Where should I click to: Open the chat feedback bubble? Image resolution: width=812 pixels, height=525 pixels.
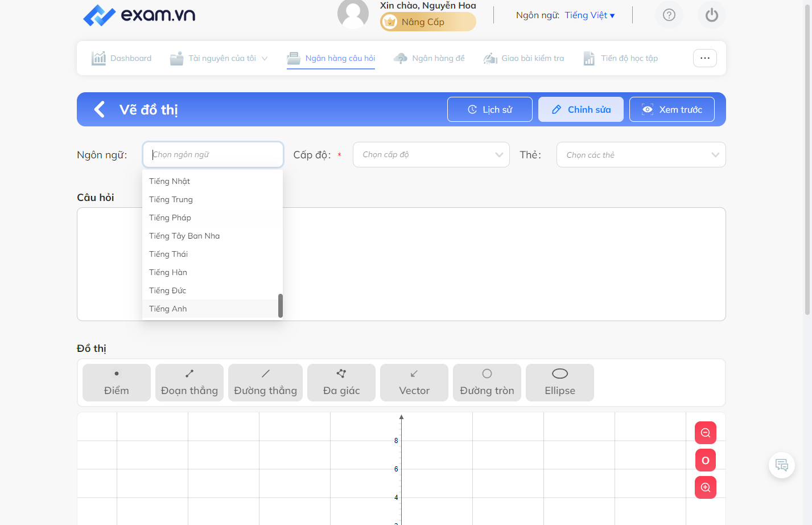[782, 465]
